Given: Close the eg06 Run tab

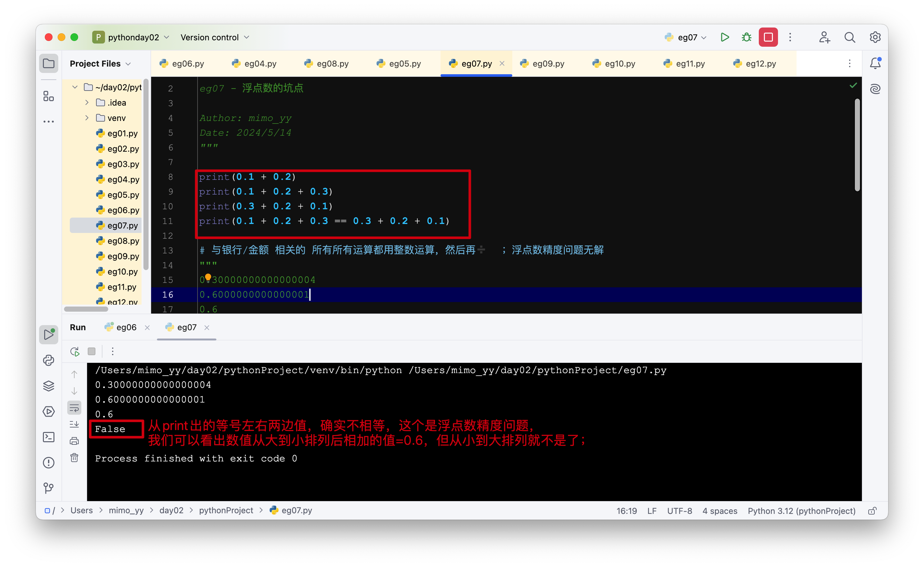Looking at the screenshot, I should 147,328.
